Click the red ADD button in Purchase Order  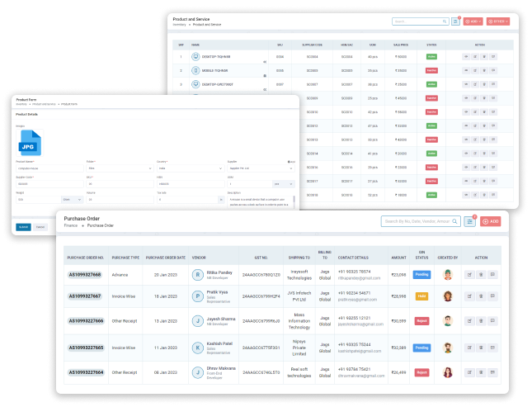click(490, 221)
